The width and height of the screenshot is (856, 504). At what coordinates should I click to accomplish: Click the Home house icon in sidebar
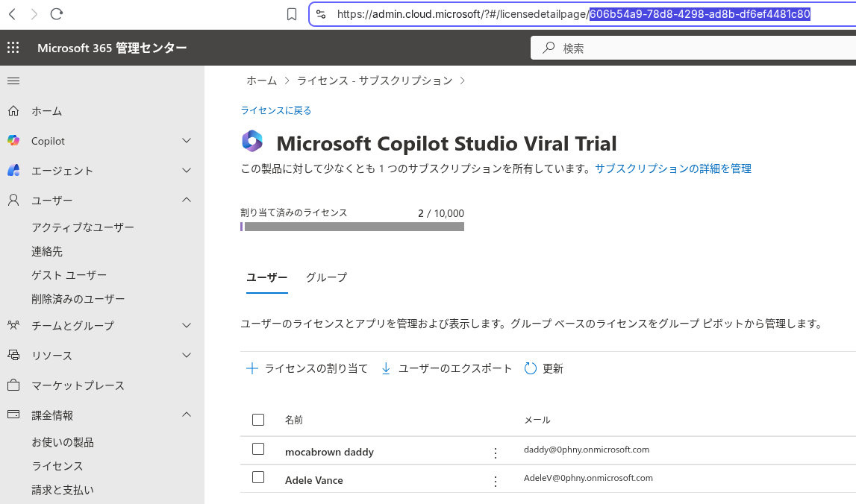click(13, 111)
